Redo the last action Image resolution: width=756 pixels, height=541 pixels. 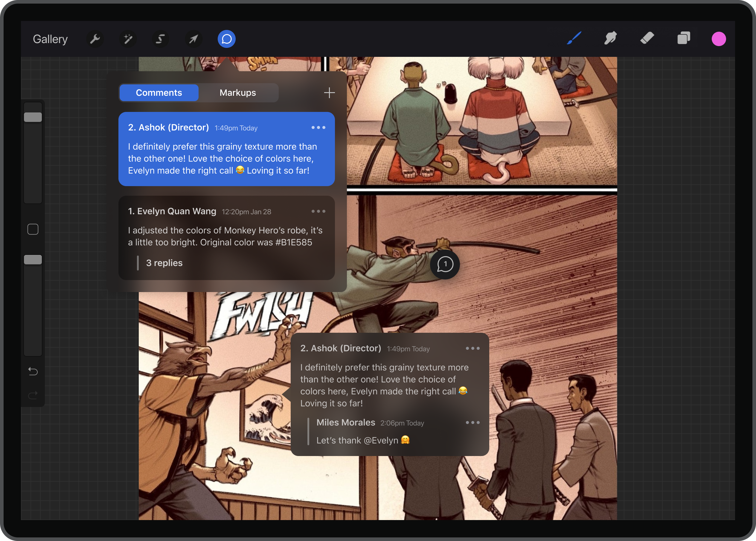pyautogui.click(x=33, y=395)
